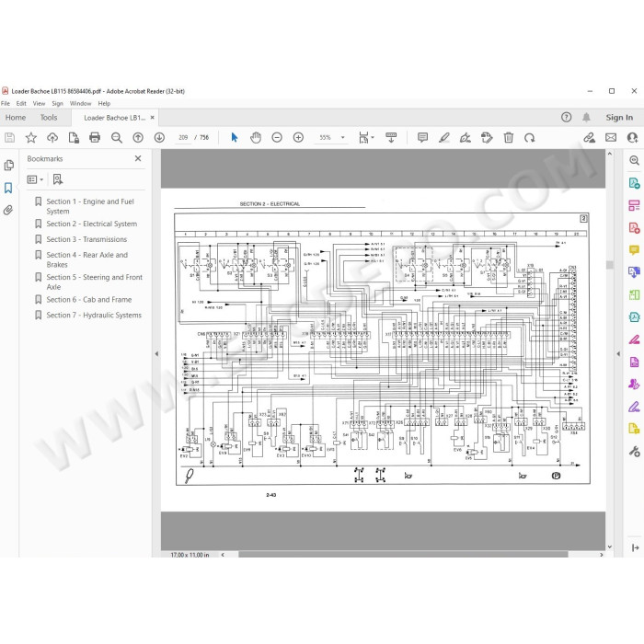Click the Delete trash icon
Screen dimensions: 644x644
point(509,138)
